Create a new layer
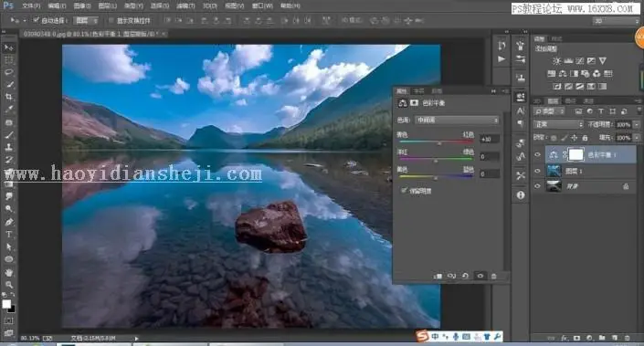This screenshot has height=346, width=644. pos(615,338)
